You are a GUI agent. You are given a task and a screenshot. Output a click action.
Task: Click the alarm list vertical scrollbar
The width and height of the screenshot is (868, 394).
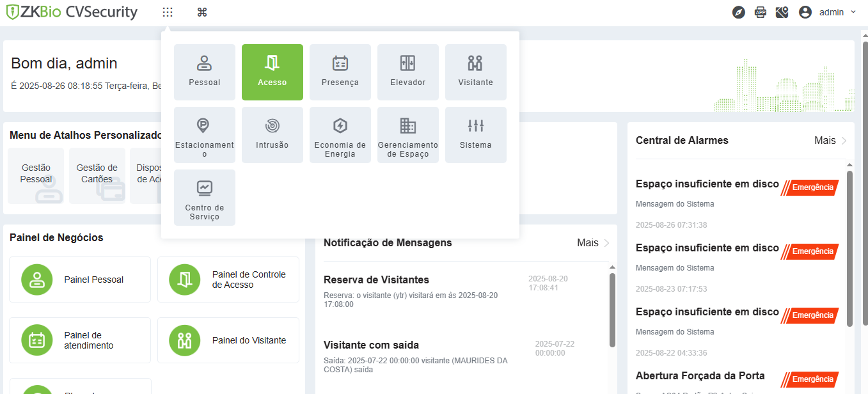[849, 249]
